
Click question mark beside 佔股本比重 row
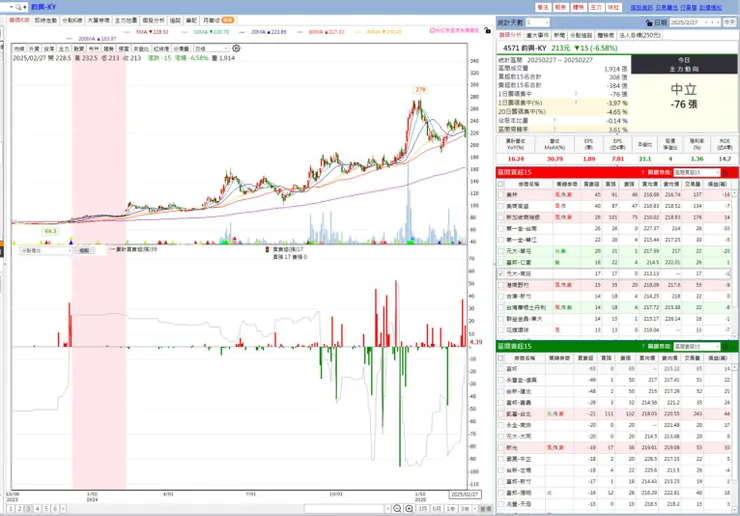click(554, 120)
